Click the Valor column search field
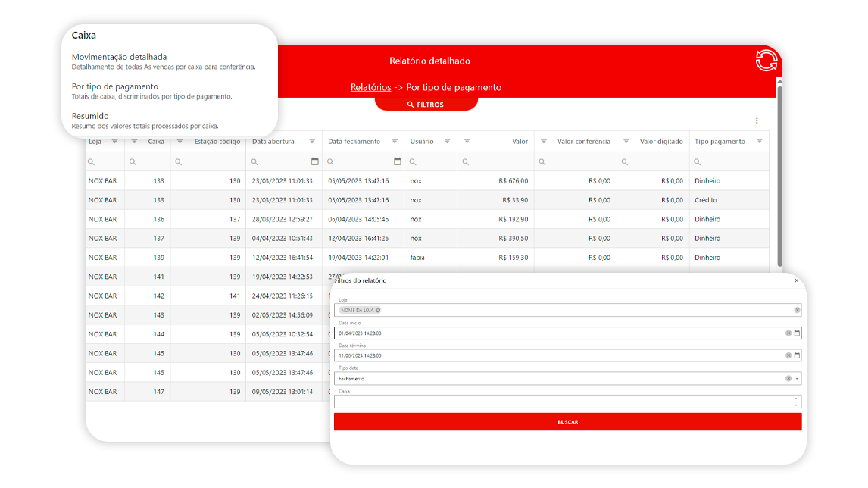The image size is (868, 488). (495, 161)
